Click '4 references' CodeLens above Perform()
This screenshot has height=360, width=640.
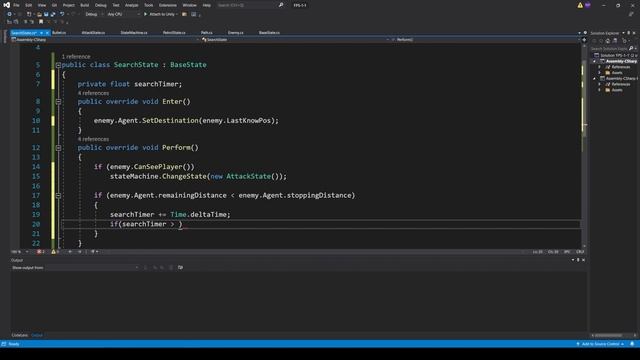pos(93,139)
